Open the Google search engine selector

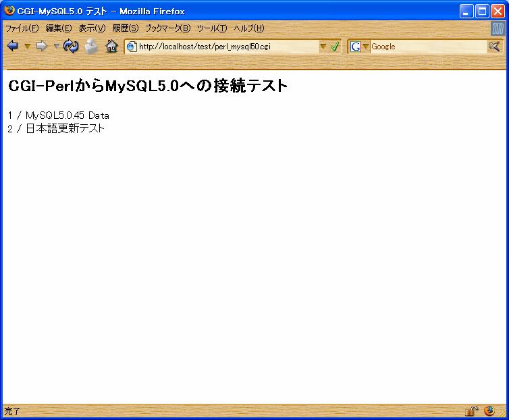click(x=360, y=47)
